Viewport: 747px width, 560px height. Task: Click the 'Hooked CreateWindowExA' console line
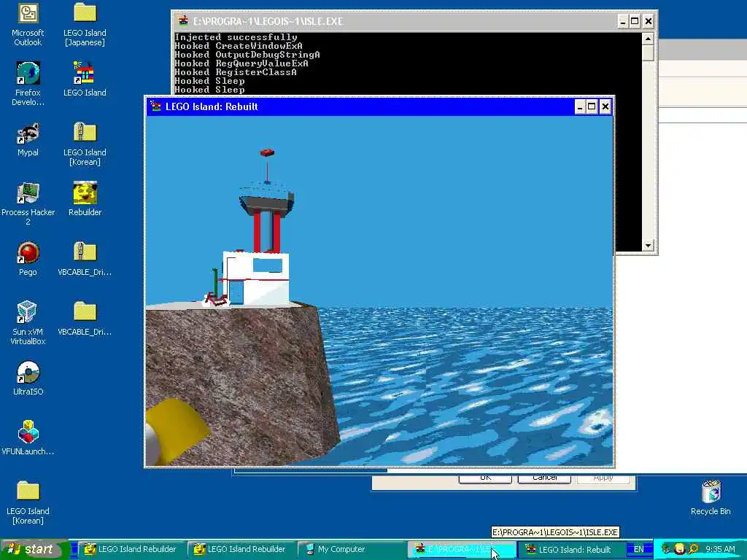(x=239, y=46)
